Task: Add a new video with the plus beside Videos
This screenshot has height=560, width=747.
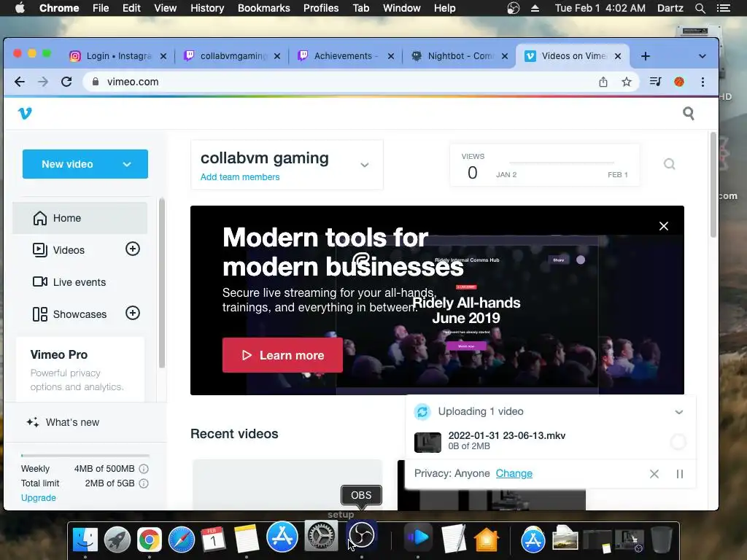Action: pyautogui.click(x=133, y=249)
